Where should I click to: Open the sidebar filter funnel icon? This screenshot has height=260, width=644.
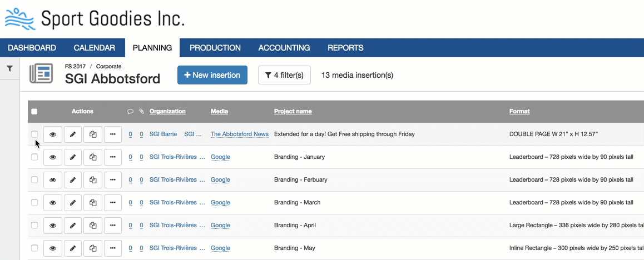click(x=9, y=68)
